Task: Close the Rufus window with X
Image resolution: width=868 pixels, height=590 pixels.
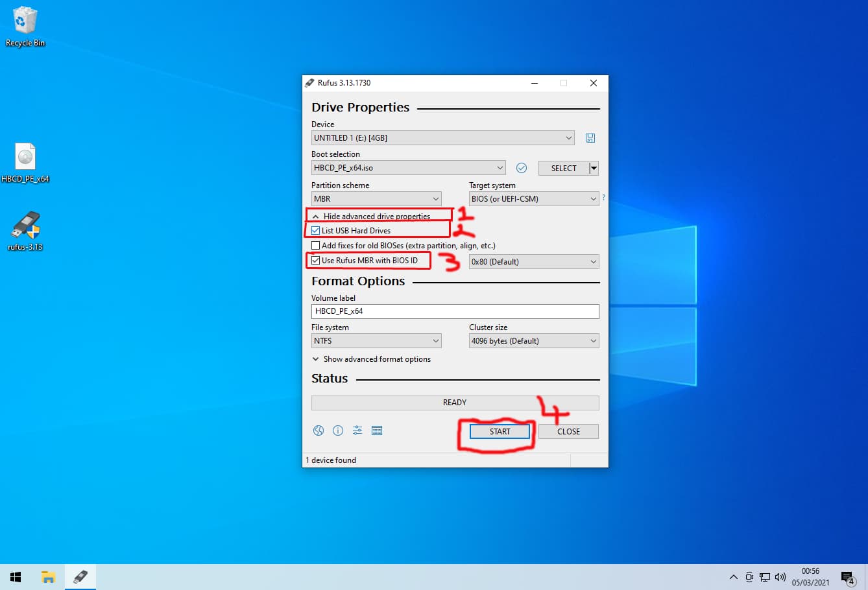Action: (593, 83)
